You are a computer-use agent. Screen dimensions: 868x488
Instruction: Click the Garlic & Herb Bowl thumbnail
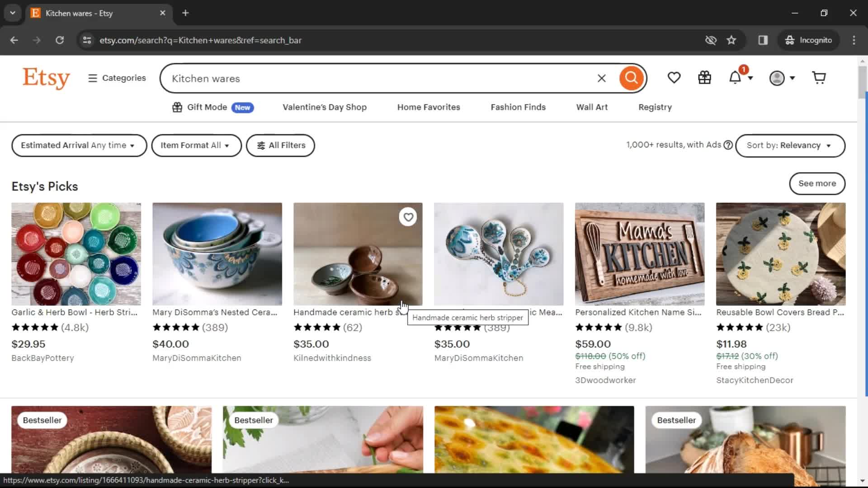(x=75, y=253)
